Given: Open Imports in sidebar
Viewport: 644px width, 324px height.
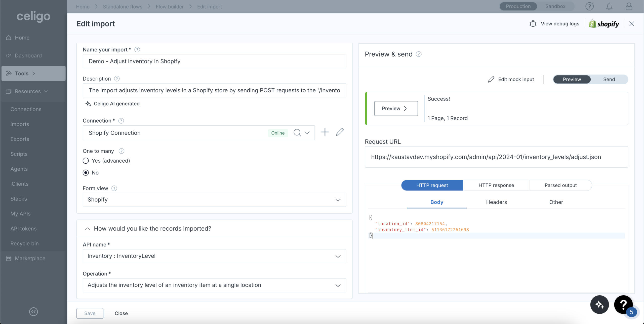Looking at the screenshot, I should click(20, 124).
